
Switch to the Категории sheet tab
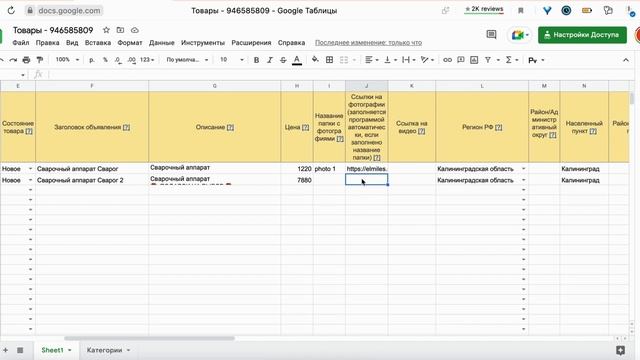104,350
